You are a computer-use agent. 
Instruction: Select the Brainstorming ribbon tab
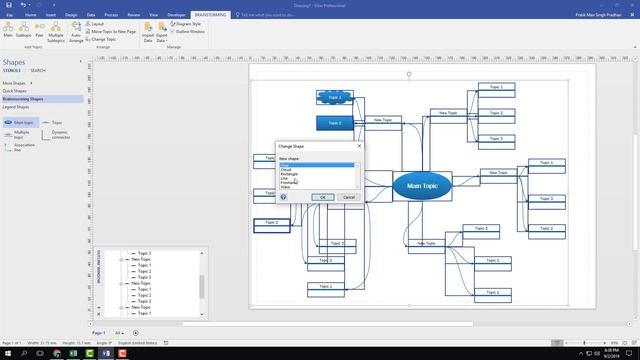(x=210, y=15)
